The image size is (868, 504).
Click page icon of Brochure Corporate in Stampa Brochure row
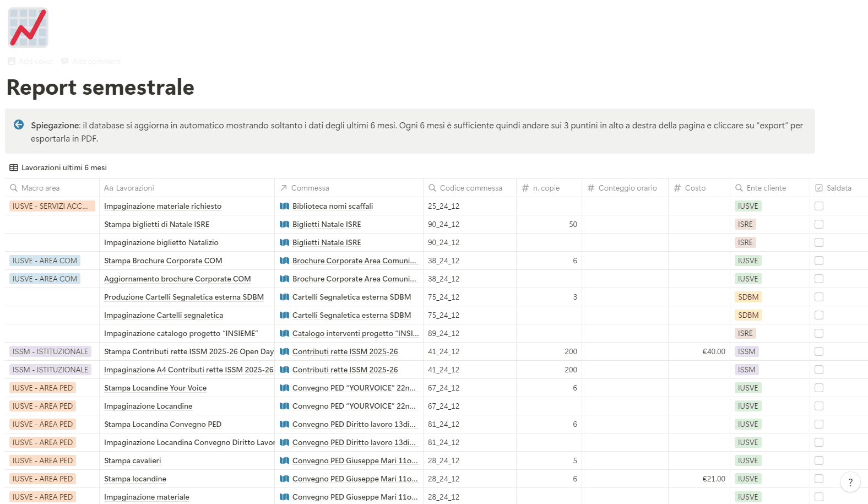pyautogui.click(x=284, y=261)
